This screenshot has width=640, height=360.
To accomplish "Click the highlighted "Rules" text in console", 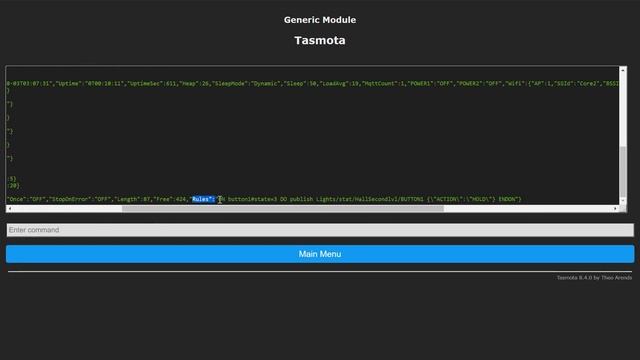I will tap(203, 199).
